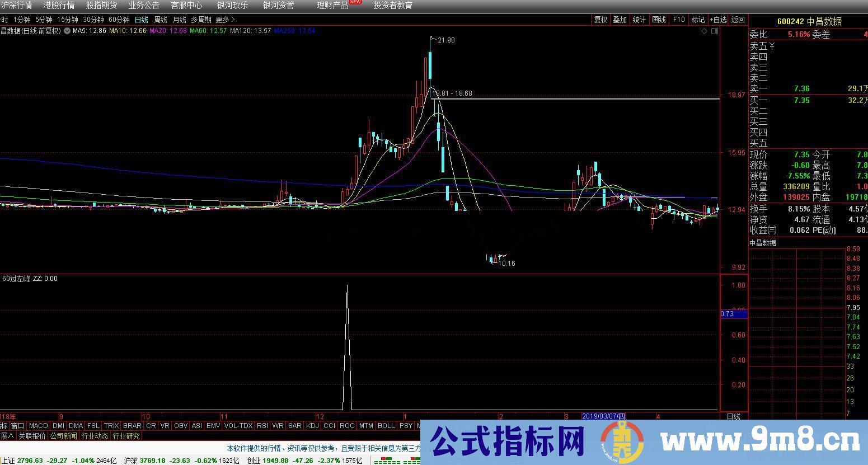Switch the chart to the 5分钟 period
Viewport: 868px width, 465px height.
(x=44, y=20)
